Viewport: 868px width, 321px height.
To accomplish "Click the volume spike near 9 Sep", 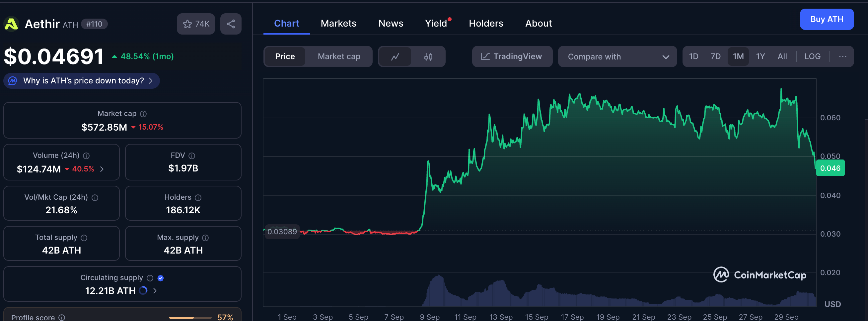I will pos(438,290).
